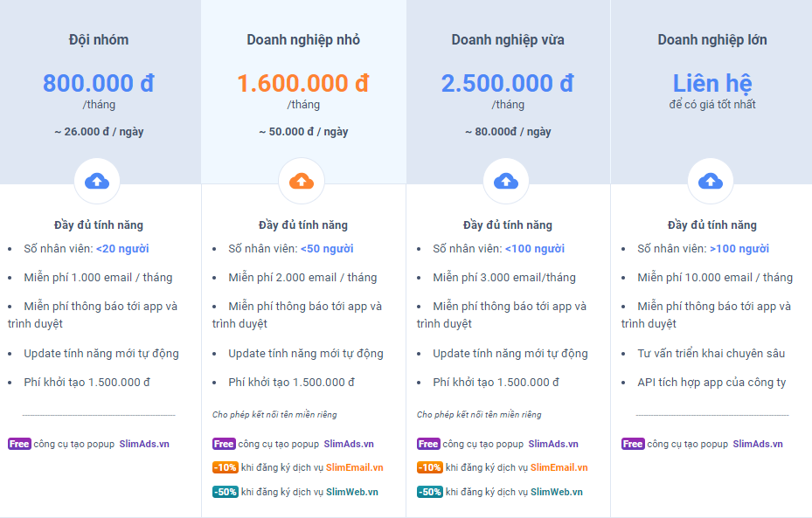Screen dimensions: 812x518
Task: Open SlimAds.vn link in Đội nhóm column
Action: (x=144, y=444)
